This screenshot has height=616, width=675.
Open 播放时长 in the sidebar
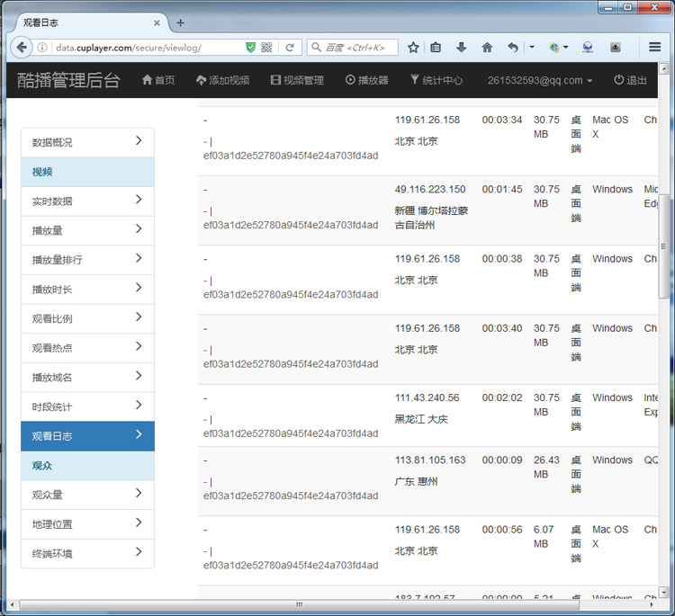click(88, 289)
